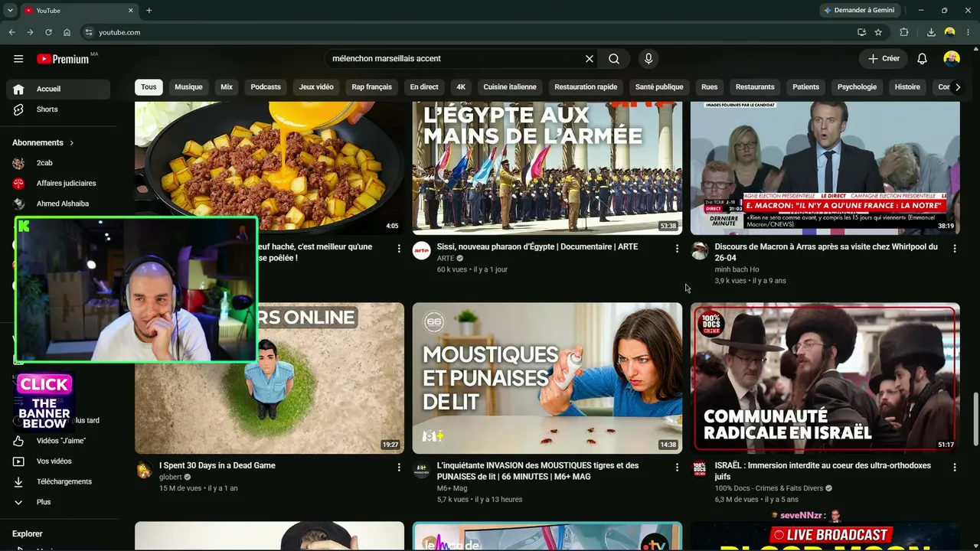This screenshot has height=551, width=980.
Task: Select the Cuisine italienne filter chip
Action: pos(510,87)
